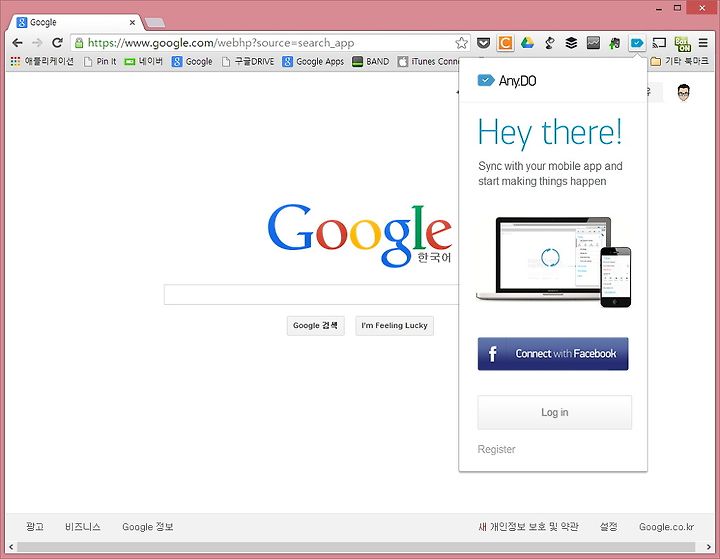Open the orange C extension icon

pyautogui.click(x=505, y=43)
